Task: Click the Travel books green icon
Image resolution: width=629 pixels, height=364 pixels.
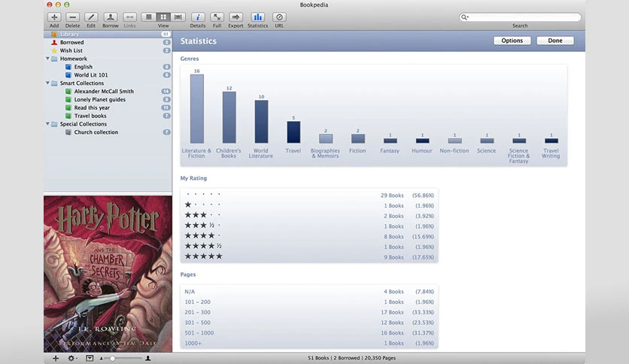Action: click(68, 116)
